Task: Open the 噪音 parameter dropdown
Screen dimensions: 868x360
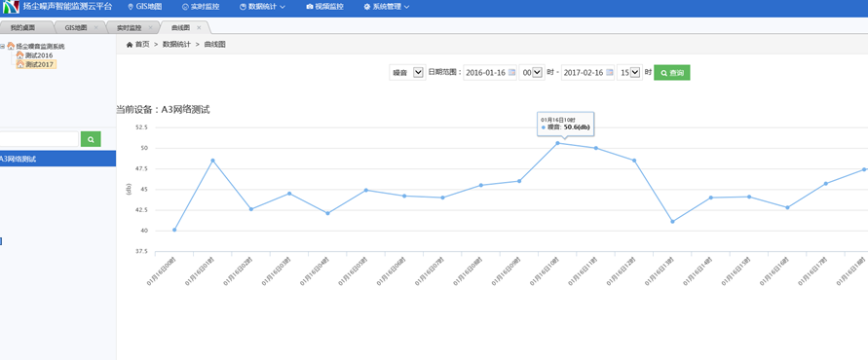Action: (x=407, y=72)
